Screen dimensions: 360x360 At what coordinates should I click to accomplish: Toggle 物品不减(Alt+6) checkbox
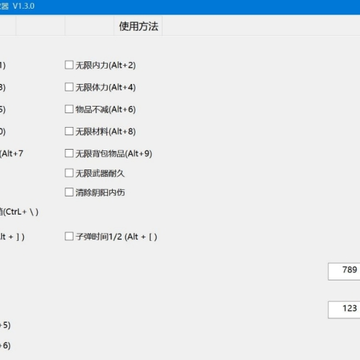coord(69,109)
